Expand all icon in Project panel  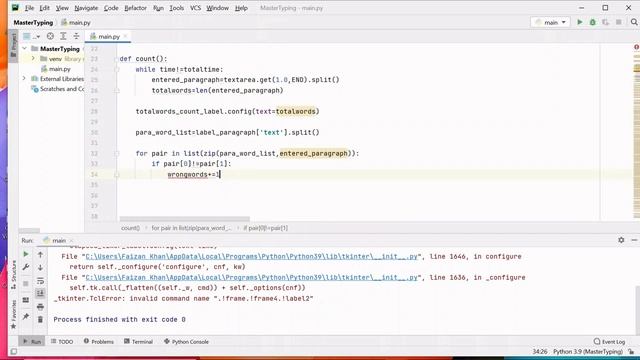point(63,36)
